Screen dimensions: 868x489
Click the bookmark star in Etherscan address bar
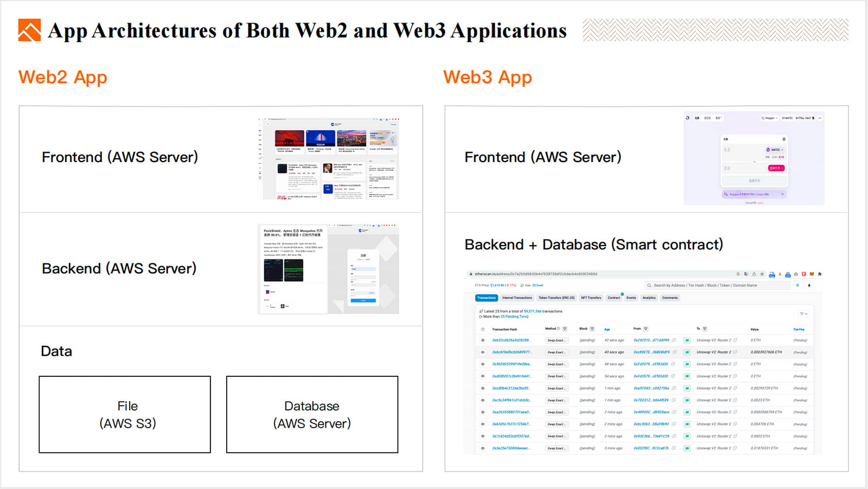click(762, 274)
